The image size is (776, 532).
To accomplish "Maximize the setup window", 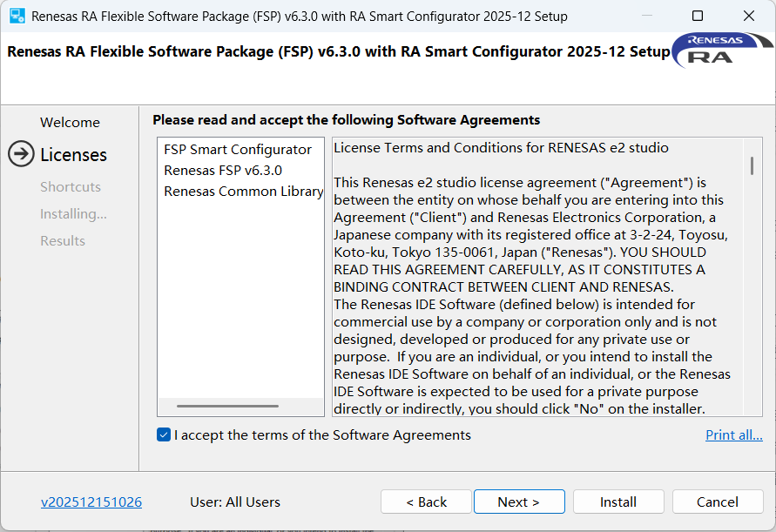I will (698, 16).
